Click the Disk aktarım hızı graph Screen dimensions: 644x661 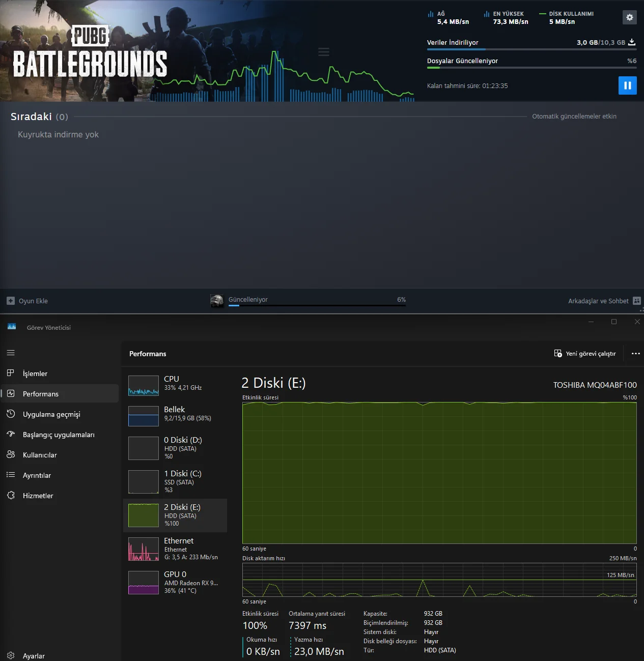pos(439,580)
